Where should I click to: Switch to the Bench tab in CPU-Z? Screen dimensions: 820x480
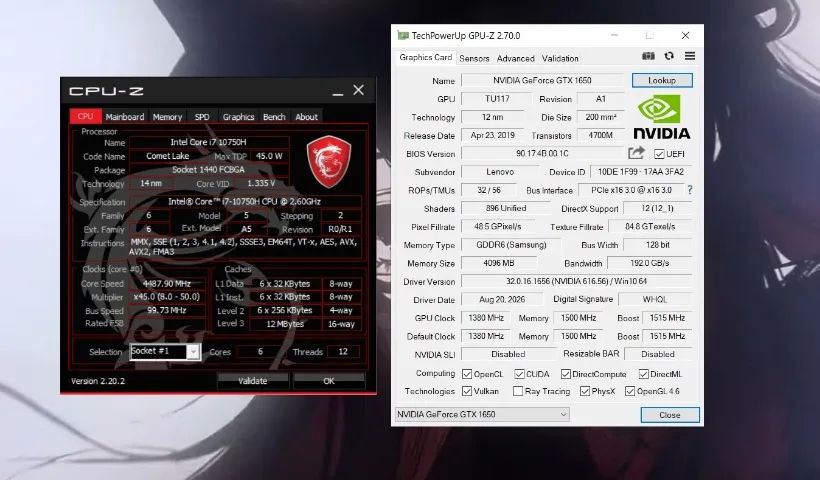pos(274,117)
